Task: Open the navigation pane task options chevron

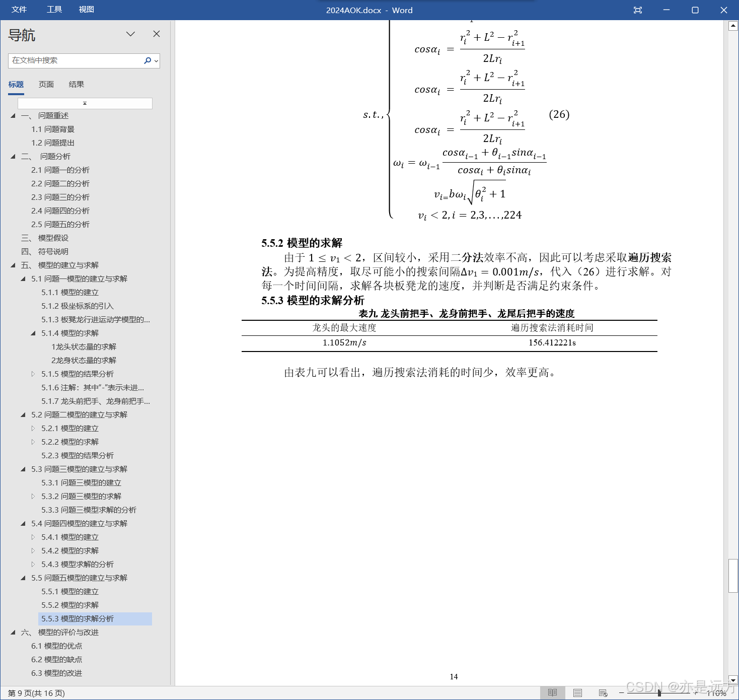Action: coord(130,34)
